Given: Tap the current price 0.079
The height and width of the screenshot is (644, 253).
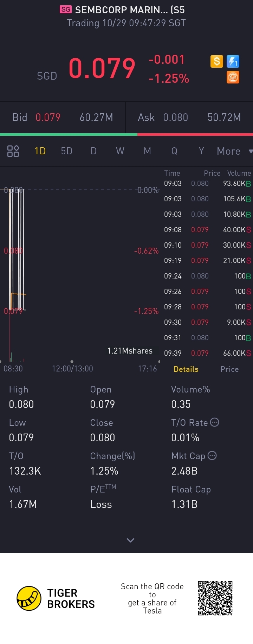Looking at the screenshot, I should (102, 68).
